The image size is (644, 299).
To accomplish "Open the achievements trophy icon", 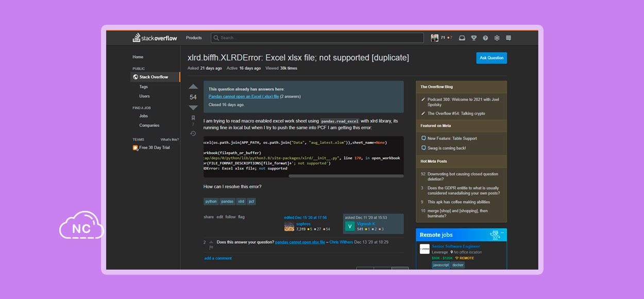I will (x=473, y=38).
